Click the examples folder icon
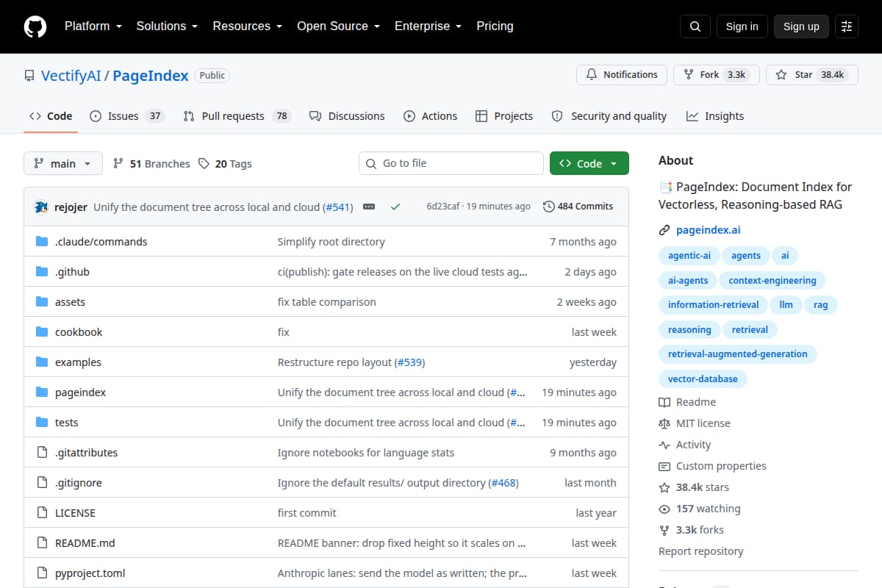Screen dimensions: 882x588 tap(42, 362)
